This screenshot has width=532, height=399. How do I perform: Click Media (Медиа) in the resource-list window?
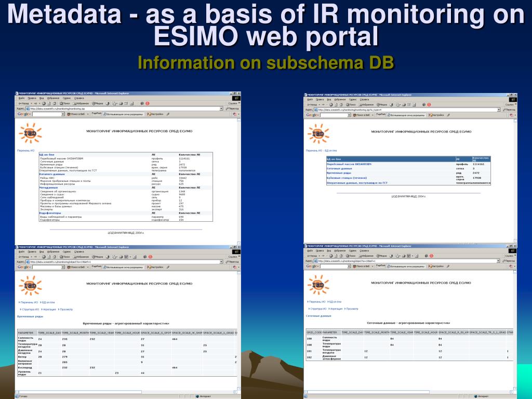(97, 103)
